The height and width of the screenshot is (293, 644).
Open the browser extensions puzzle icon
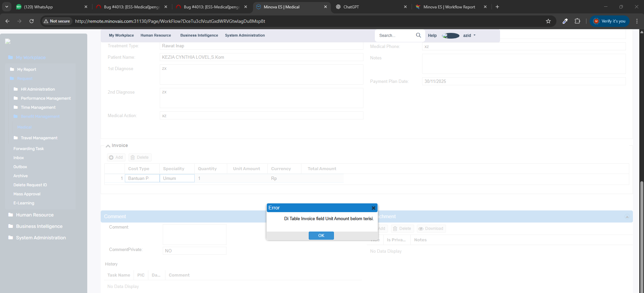[x=577, y=21]
